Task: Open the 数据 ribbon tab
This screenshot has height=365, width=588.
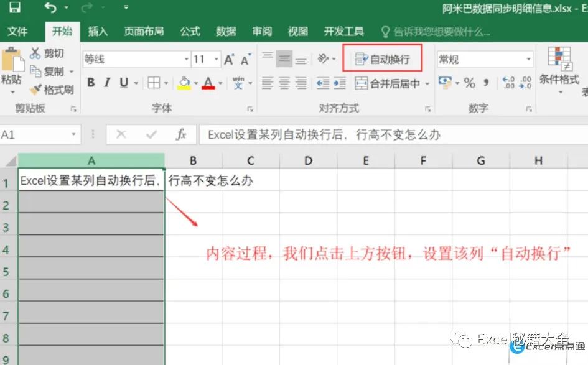Action: (225, 31)
